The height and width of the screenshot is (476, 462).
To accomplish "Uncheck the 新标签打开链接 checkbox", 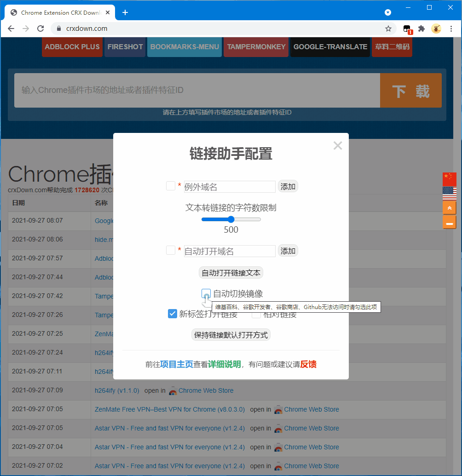I will [x=173, y=313].
